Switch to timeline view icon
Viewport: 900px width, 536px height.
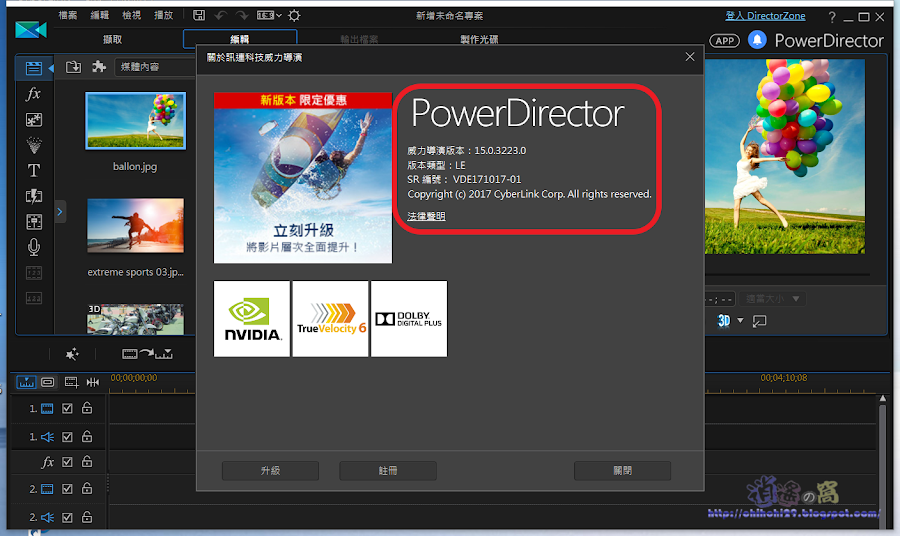coord(26,382)
